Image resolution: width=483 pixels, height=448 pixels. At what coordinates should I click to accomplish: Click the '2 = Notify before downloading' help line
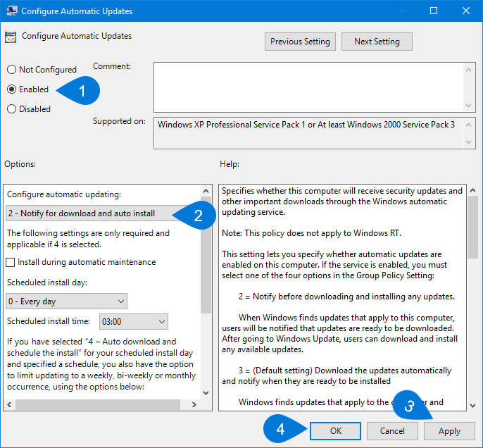346,297
